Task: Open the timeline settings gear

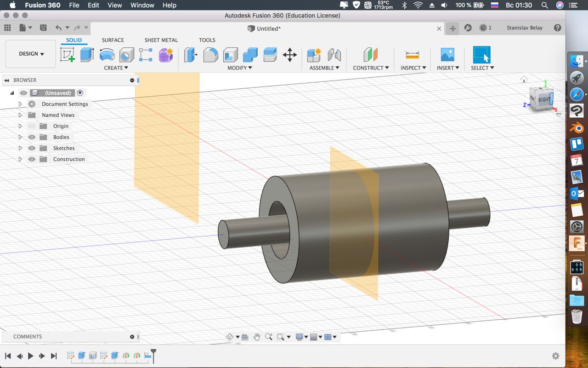Action: tap(556, 356)
